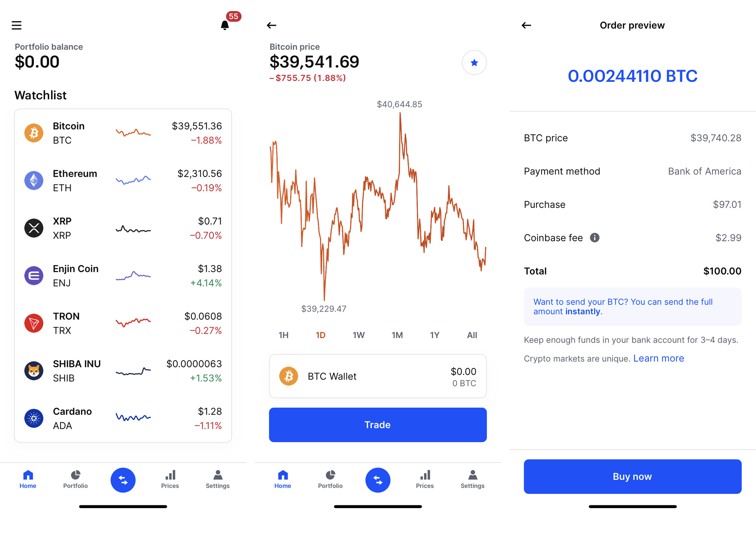Select the 1M chart timeframe tab

pos(396,335)
